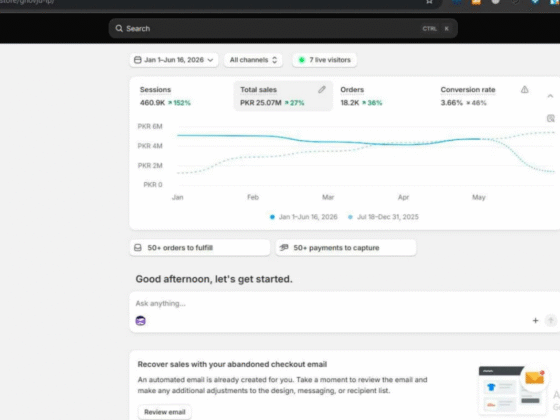Click the Sidekick avatar icon under Ask anything
560x420 pixels.
140,321
